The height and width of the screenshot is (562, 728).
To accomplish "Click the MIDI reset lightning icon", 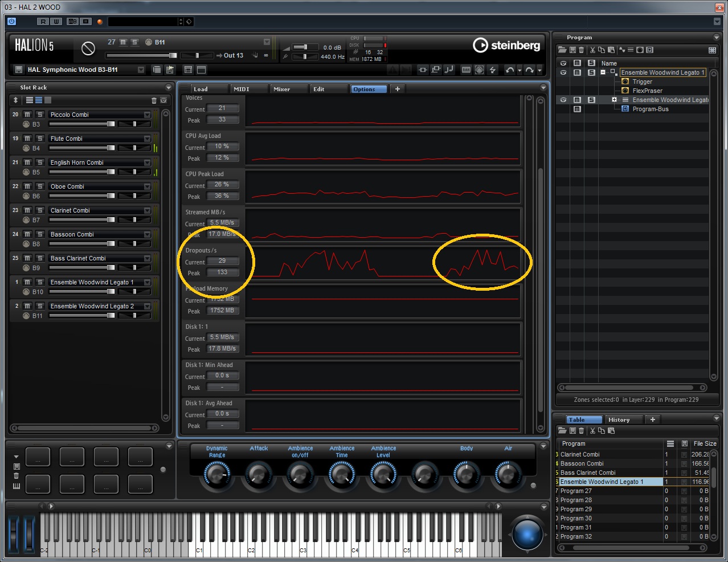I will click(493, 70).
